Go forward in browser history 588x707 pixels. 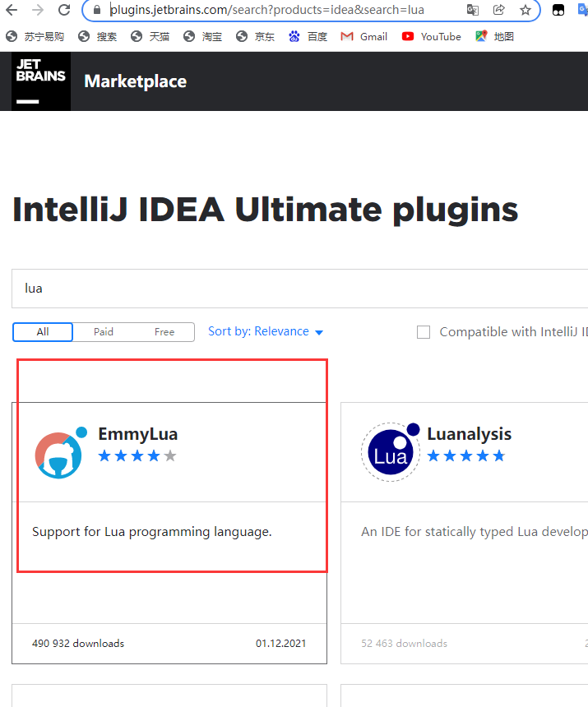[39, 10]
